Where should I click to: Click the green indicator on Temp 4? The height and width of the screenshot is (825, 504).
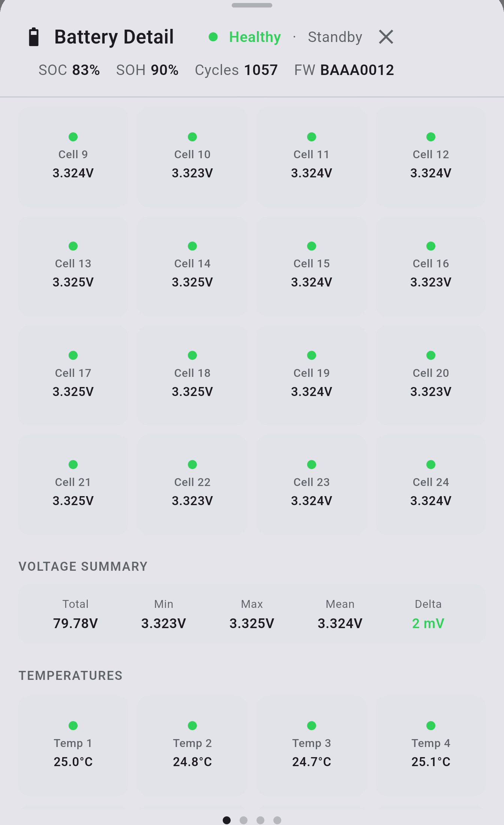tap(431, 726)
